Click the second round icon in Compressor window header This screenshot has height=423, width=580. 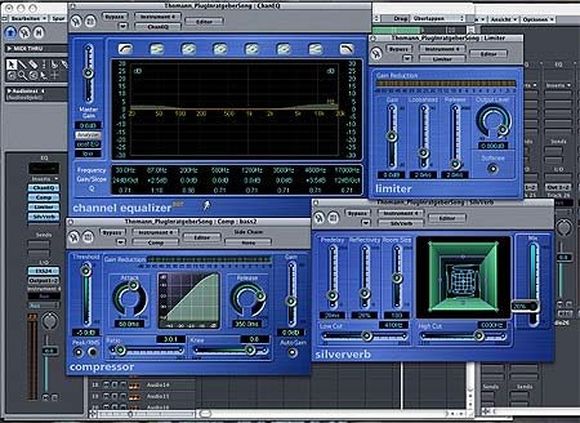[88, 237]
